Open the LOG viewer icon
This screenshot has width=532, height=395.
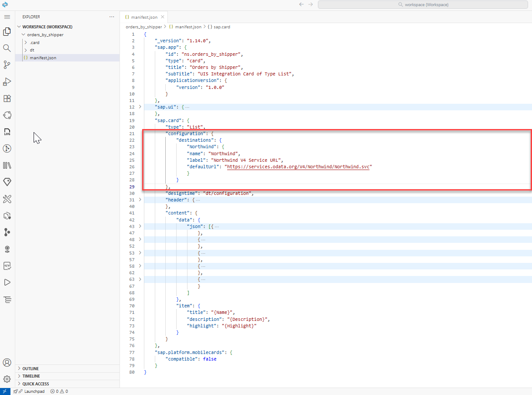point(7,132)
